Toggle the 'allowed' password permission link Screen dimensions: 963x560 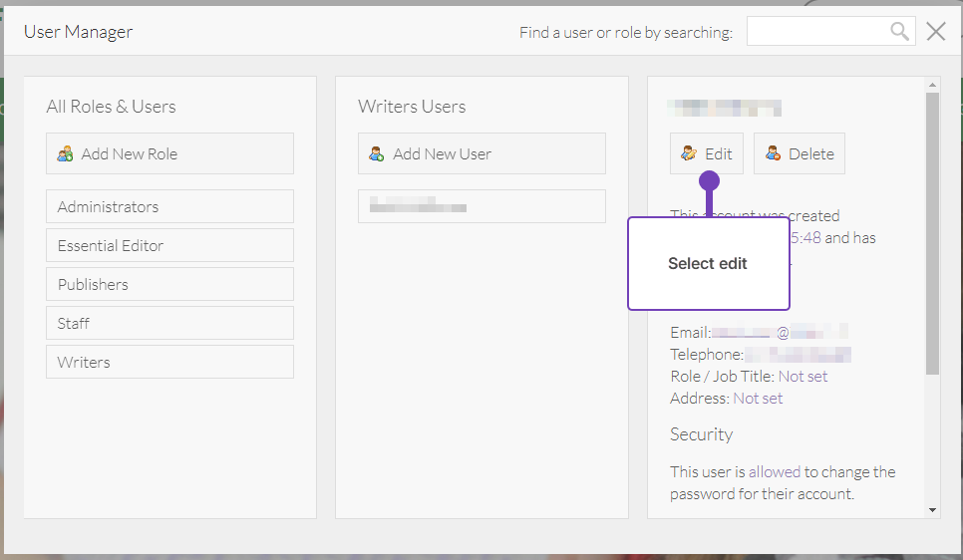pyautogui.click(x=775, y=472)
